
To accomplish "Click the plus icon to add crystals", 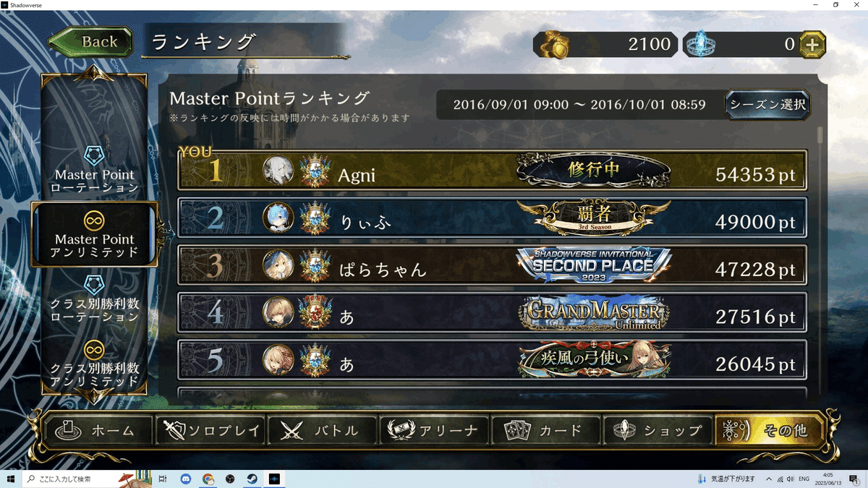I will coord(812,45).
